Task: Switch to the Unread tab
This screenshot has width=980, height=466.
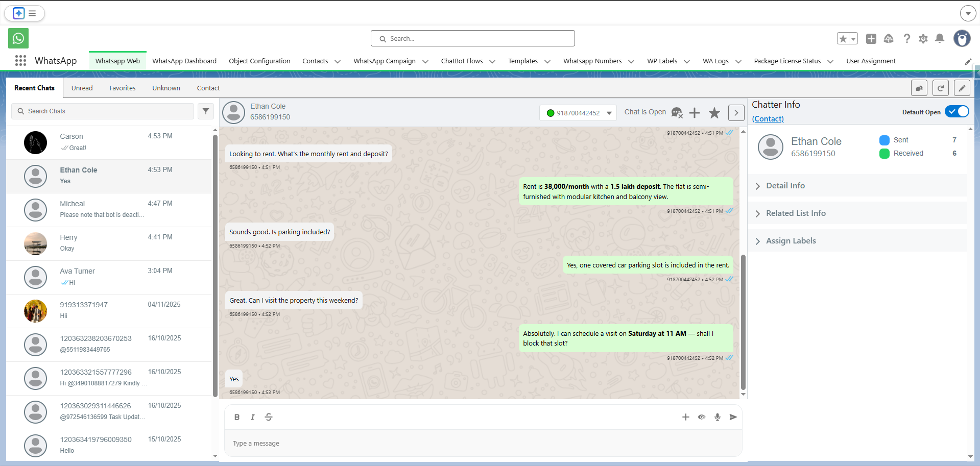Action: point(82,88)
